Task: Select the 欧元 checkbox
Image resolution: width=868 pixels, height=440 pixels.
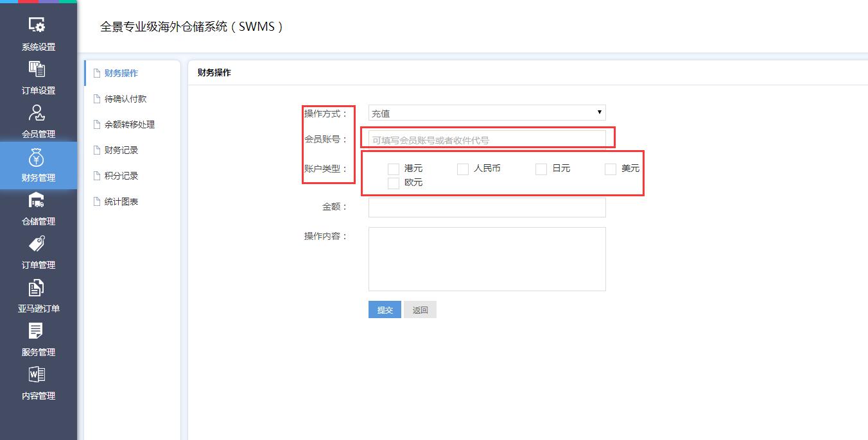Action: tap(394, 182)
